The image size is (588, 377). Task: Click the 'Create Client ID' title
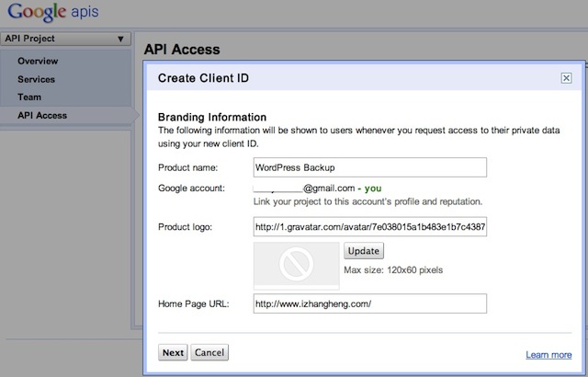[203, 78]
